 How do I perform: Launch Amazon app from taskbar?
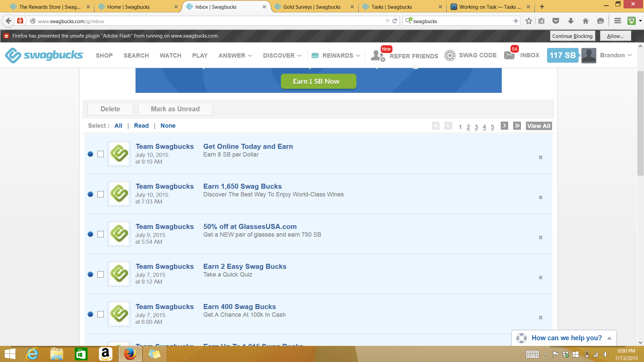click(x=105, y=354)
